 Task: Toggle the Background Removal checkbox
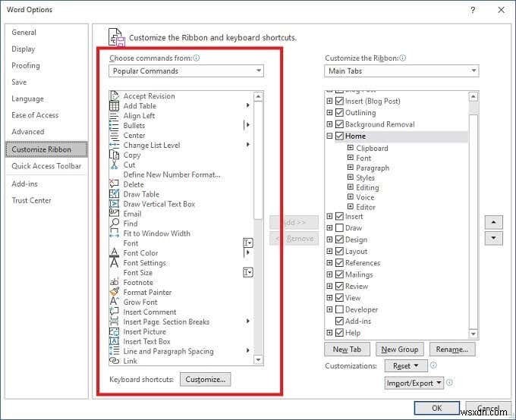tap(340, 124)
